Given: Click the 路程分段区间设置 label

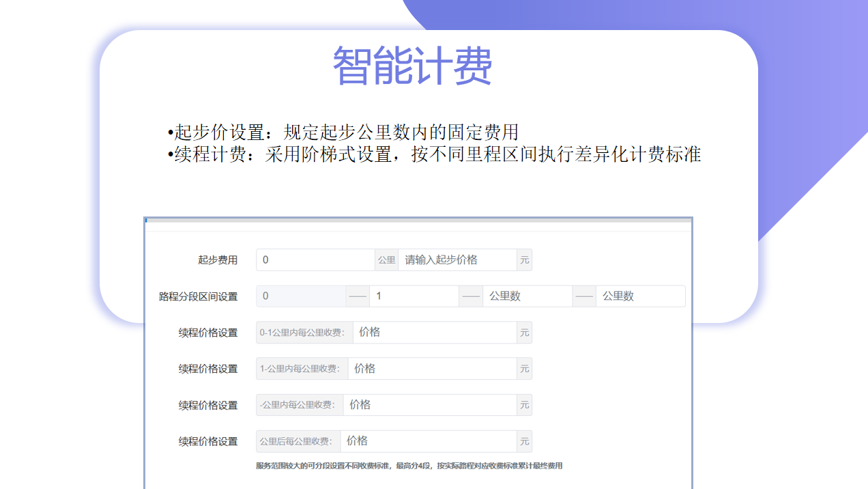Looking at the screenshot, I should click(x=198, y=296).
